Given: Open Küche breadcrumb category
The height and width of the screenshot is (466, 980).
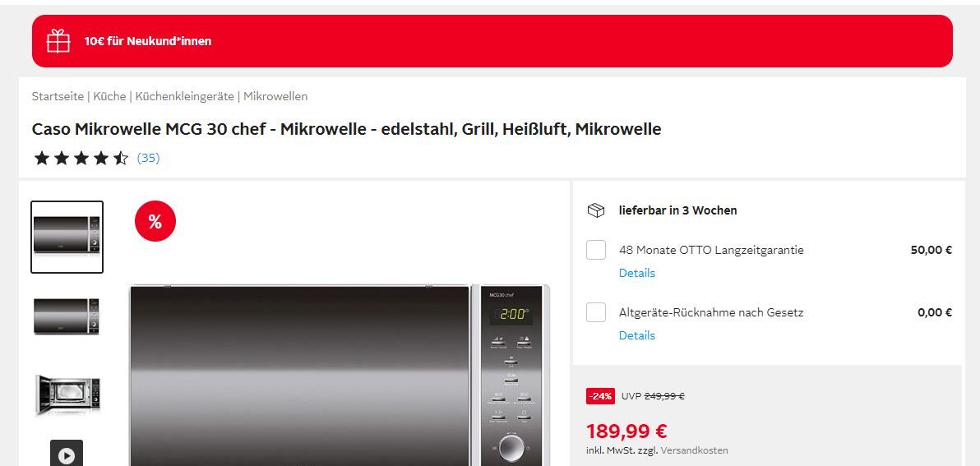Looking at the screenshot, I should click(x=109, y=96).
